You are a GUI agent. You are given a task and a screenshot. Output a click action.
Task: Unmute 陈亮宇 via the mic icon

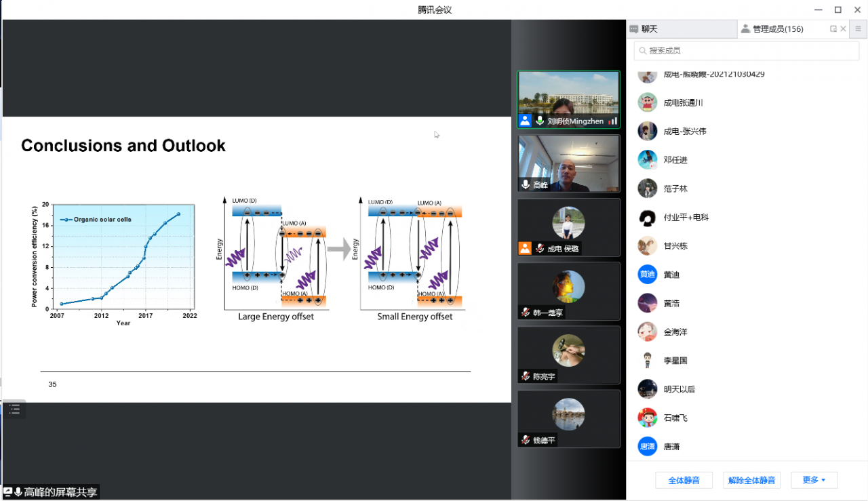tap(526, 376)
